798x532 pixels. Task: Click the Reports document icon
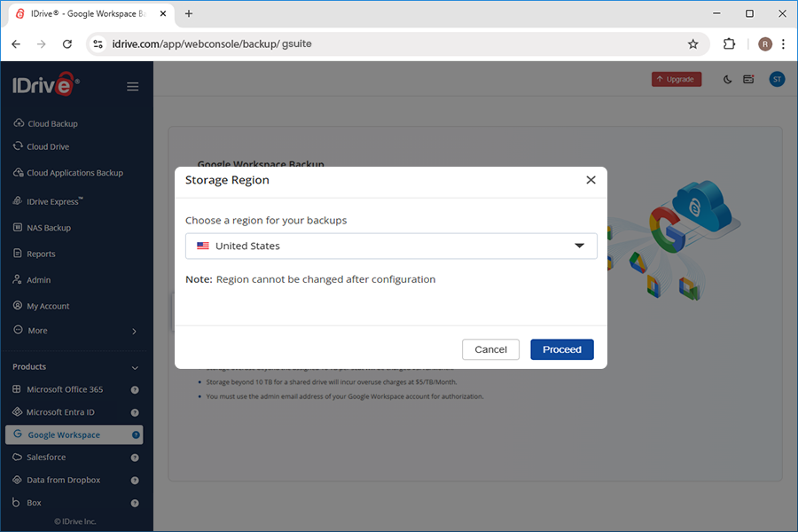[x=18, y=253]
